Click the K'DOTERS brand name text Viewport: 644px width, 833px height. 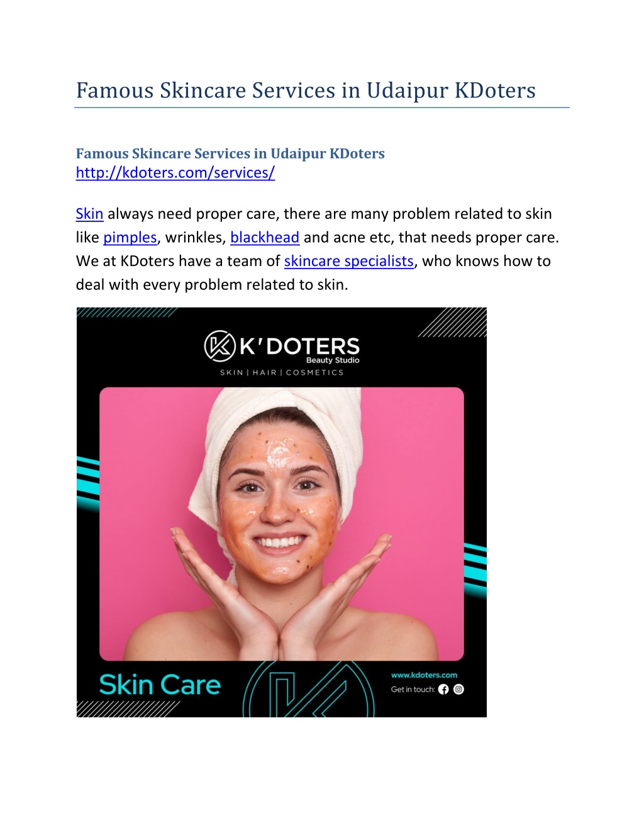[x=300, y=346]
